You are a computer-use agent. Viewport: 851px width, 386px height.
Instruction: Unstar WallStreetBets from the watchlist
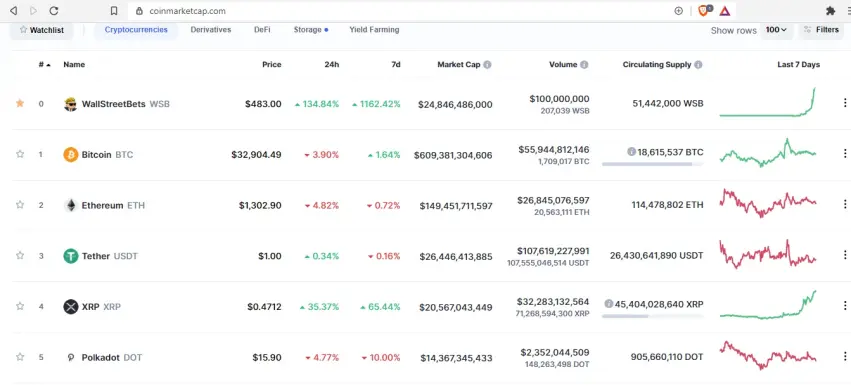[20, 103]
